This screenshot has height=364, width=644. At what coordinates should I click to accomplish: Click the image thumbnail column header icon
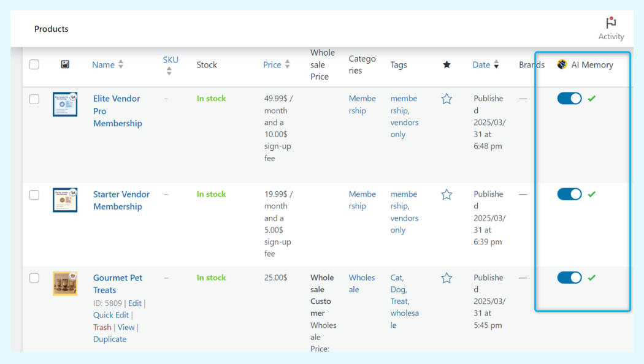[x=65, y=64]
